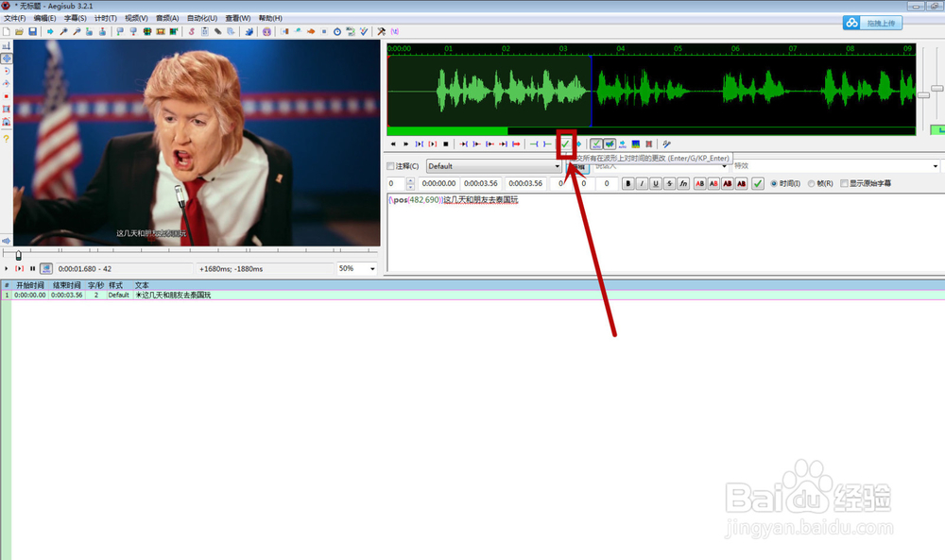
Task: Toggle italic with the I button
Action: coord(642,183)
